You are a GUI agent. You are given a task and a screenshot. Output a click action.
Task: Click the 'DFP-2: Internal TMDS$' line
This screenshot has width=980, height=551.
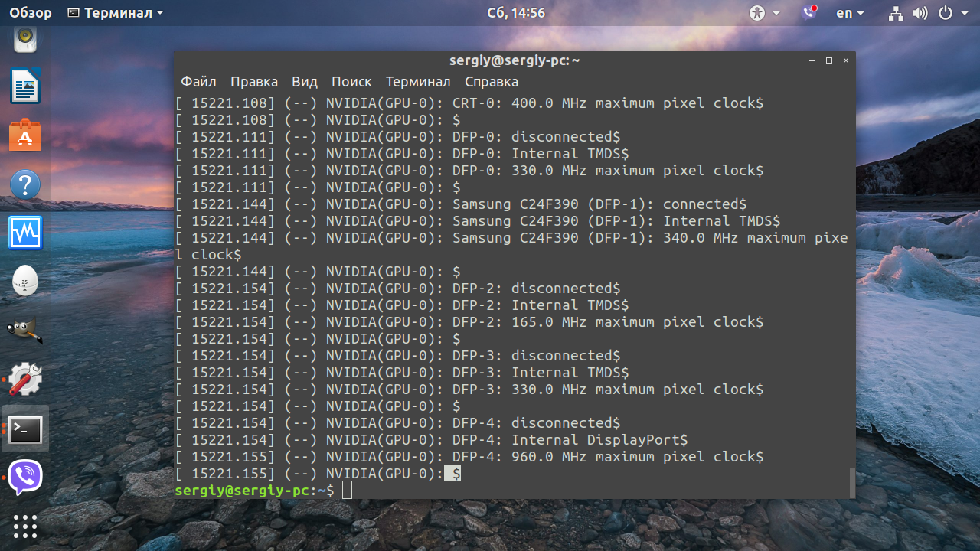[x=541, y=305]
